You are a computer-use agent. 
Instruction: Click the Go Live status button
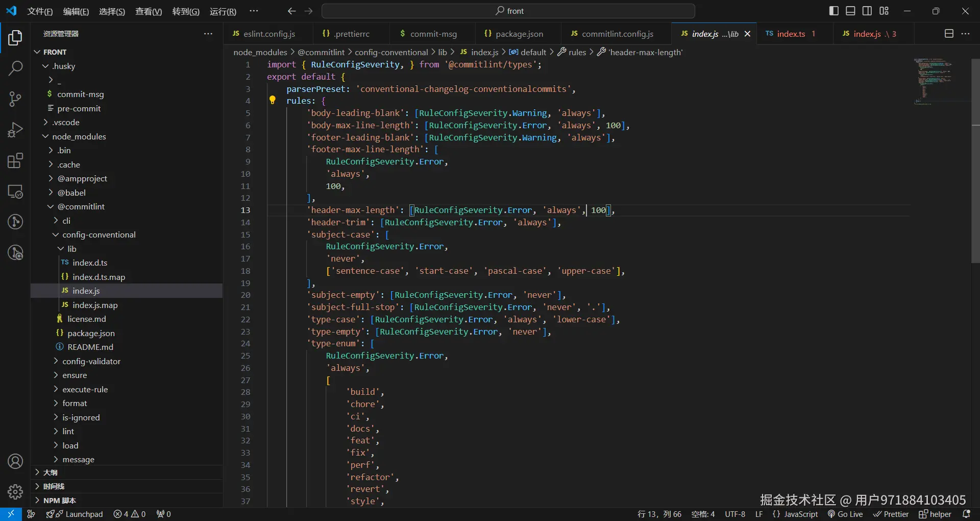(x=845, y=514)
